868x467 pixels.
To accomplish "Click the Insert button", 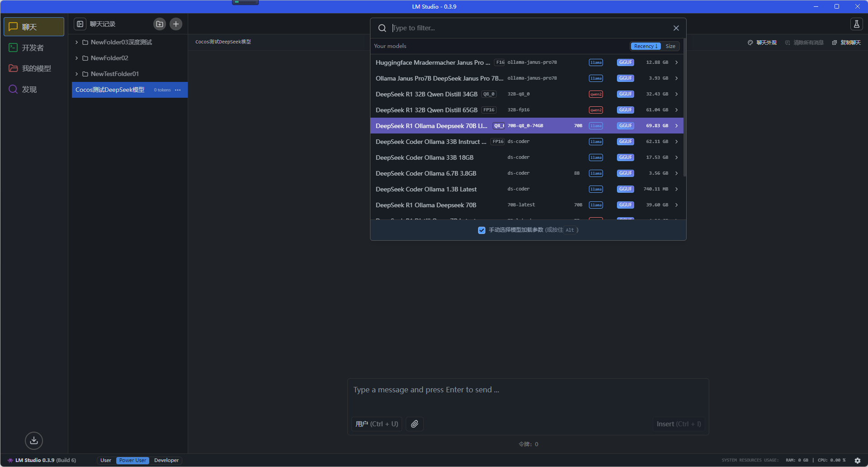I will [x=678, y=424].
